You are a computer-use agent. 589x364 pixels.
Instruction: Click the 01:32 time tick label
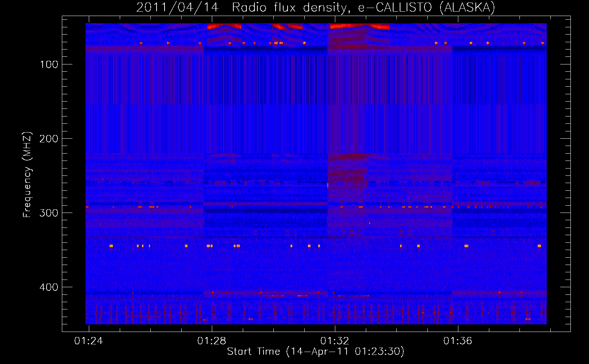pos(335,341)
